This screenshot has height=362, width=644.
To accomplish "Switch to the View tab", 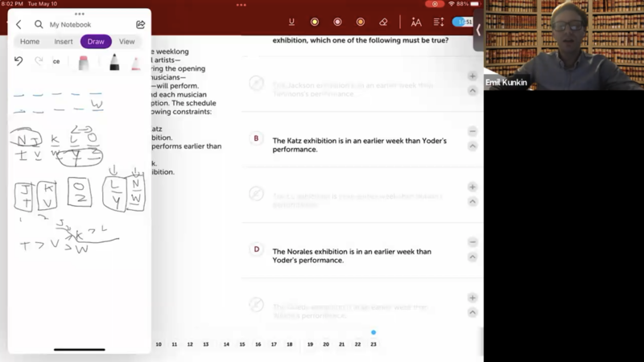I will (x=127, y=42).
